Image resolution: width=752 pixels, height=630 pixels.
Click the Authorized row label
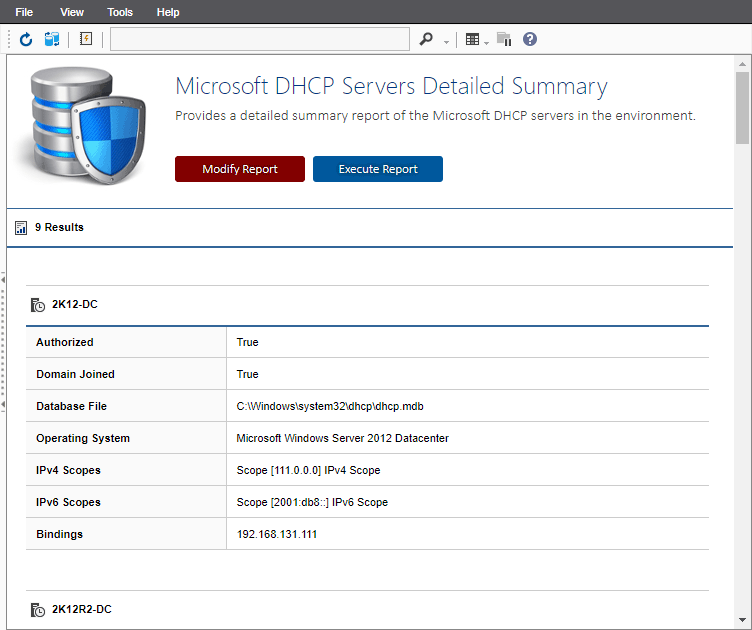(65, 342)
